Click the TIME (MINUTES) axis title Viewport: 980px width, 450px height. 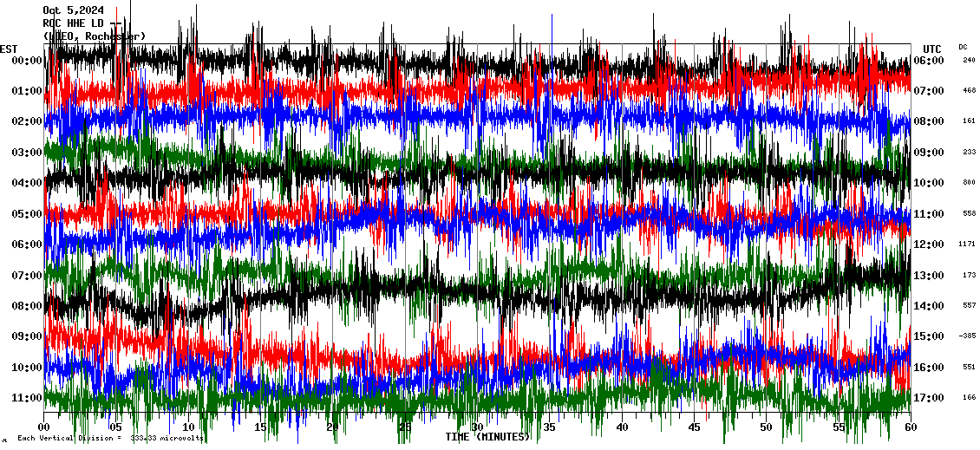[487, 437]
